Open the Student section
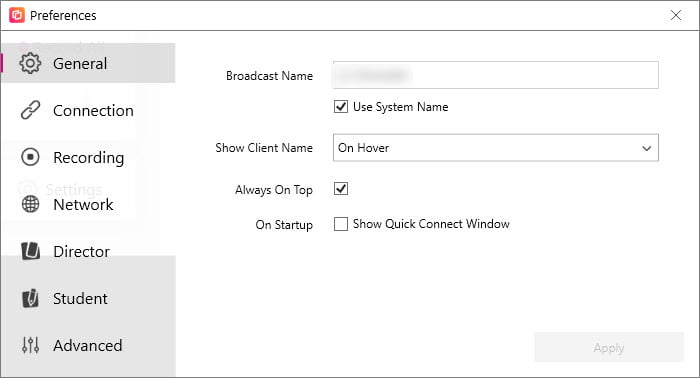Image resolution: width=700 pixels, height=378 pixels. (x=88, y=298)
